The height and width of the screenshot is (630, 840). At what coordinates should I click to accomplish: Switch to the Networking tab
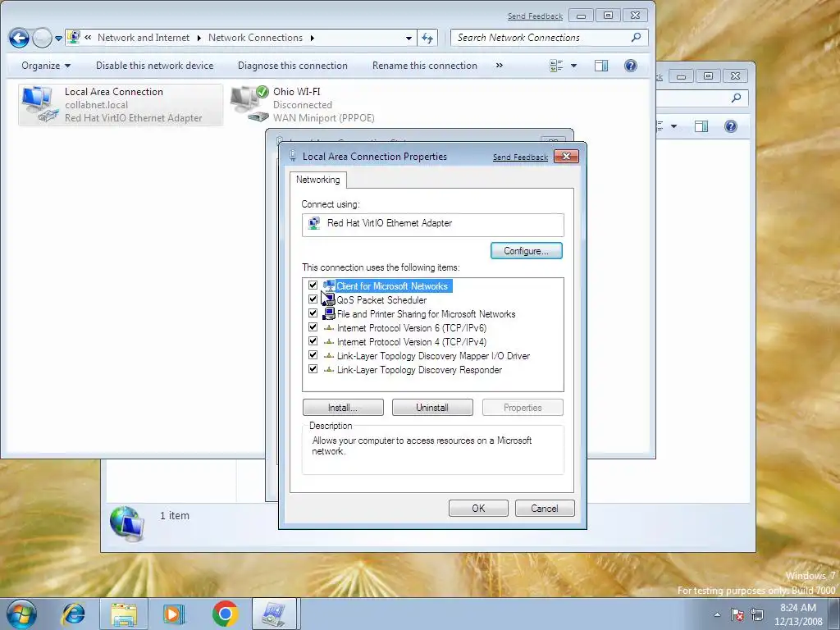317,180
